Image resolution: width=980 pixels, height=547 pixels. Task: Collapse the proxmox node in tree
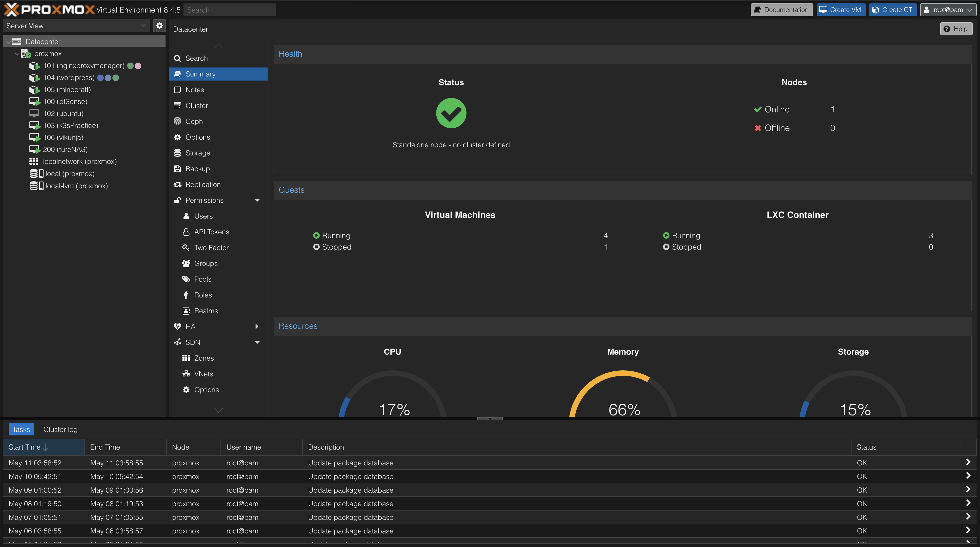point(17,54)
